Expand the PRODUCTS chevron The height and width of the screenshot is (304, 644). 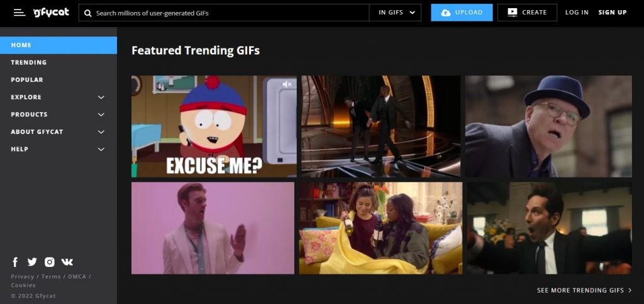[x=101, y=115]
